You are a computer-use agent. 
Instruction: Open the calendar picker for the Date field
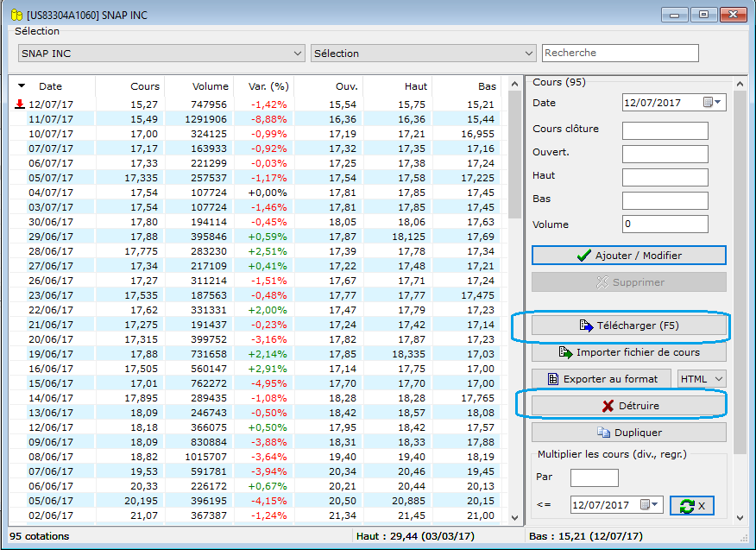tap(712, 102)
